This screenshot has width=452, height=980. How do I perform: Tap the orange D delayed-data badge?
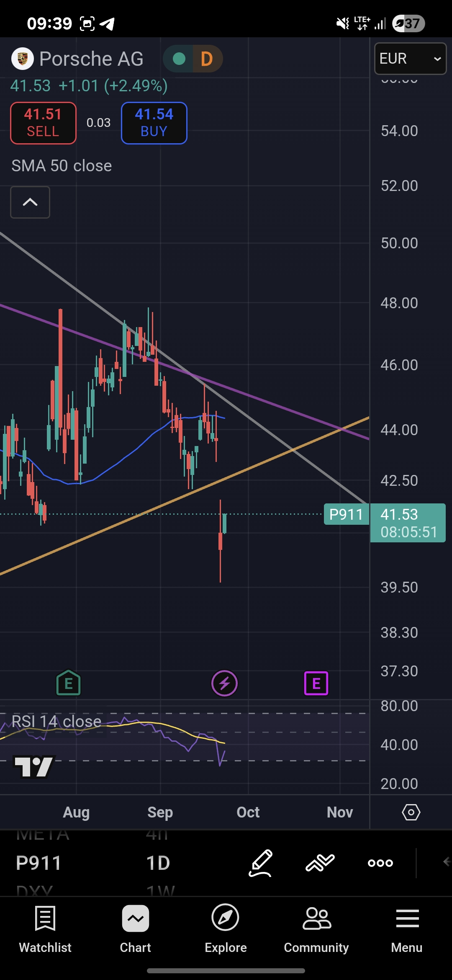point(207,59)
